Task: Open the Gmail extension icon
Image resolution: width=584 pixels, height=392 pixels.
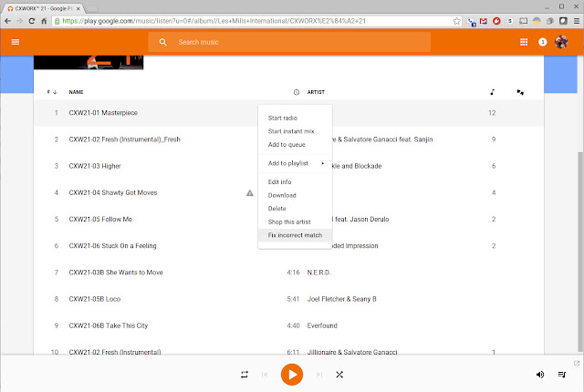Action: coord(484,21)
